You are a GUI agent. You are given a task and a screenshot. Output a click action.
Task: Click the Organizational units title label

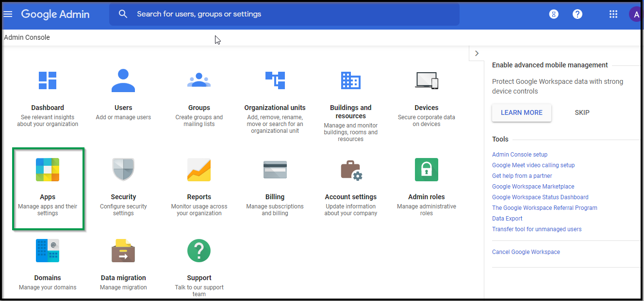pyautogui.click(x=275, y=108)
